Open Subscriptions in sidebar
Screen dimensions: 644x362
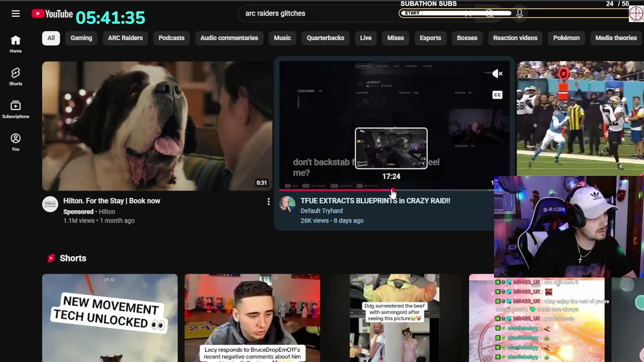[16, 110]
